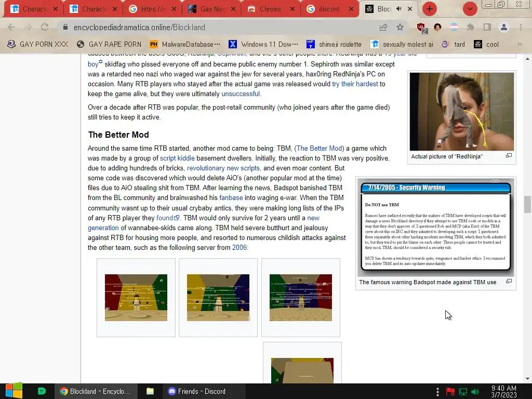Viewport: 532px width, 399px height.
Task: Click the striped flag extension icon
Action: coord(454,27)
